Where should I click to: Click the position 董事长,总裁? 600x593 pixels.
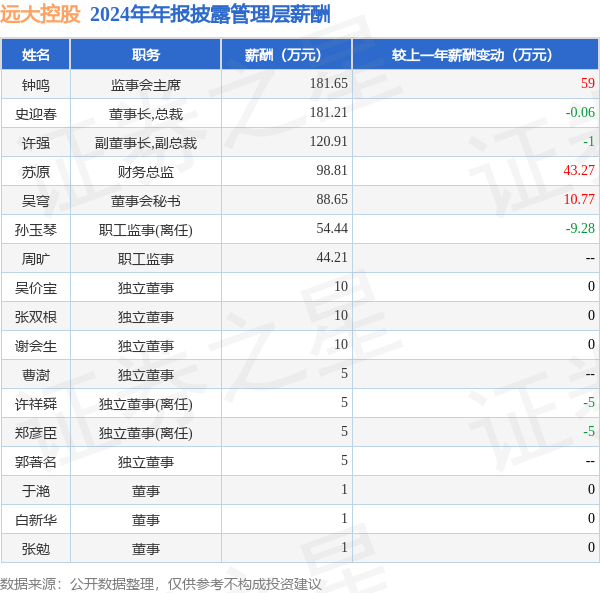pyautogui.click(x=146, y=114)
